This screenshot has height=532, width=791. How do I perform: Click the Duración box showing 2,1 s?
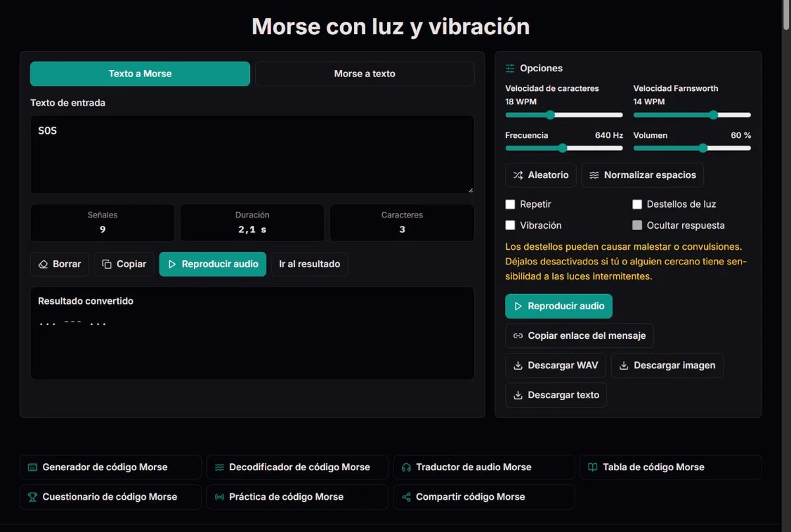[252, 223]
